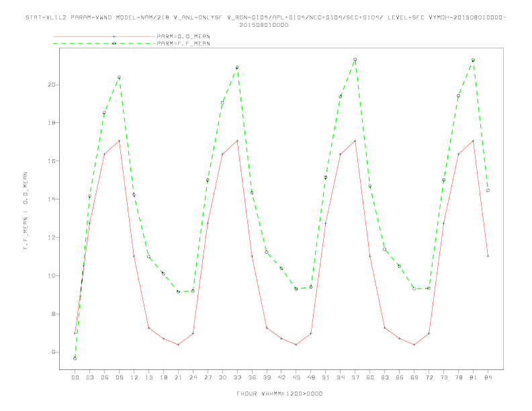
Task: Click x-axis tick label 72
Action: click(x=429, y=377)
